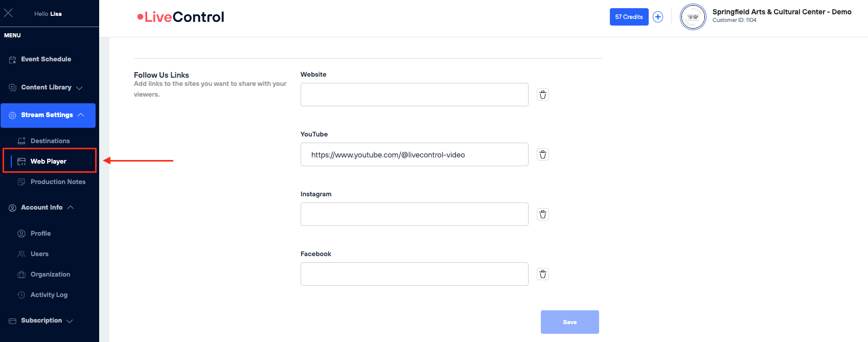Open Event Schedule from the sidebar
868x342 pixels.
point(46,59)
